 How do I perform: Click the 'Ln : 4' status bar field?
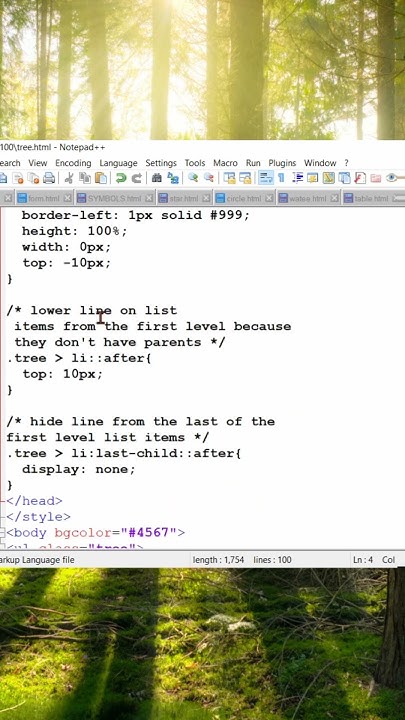pos(363,560)
